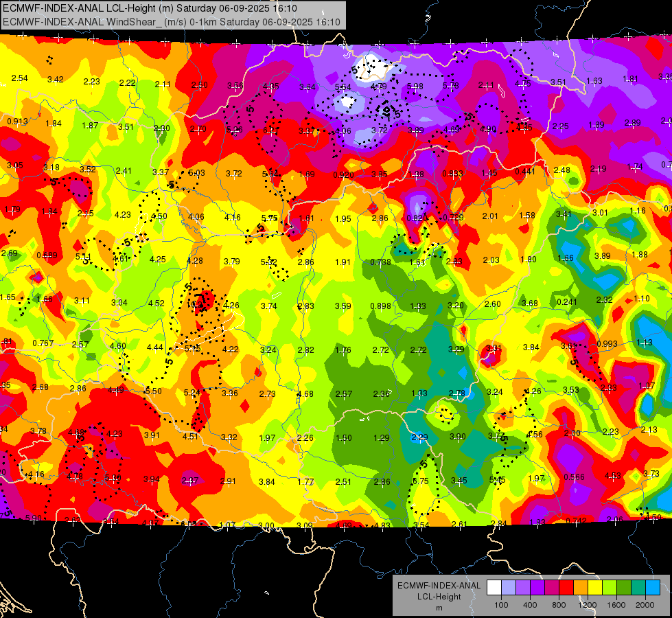Click the white legend swatch above 100

click(494, 588)
